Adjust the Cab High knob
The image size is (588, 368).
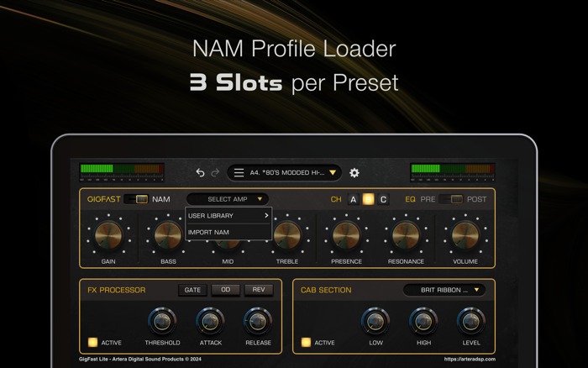(x=423, y=322)
